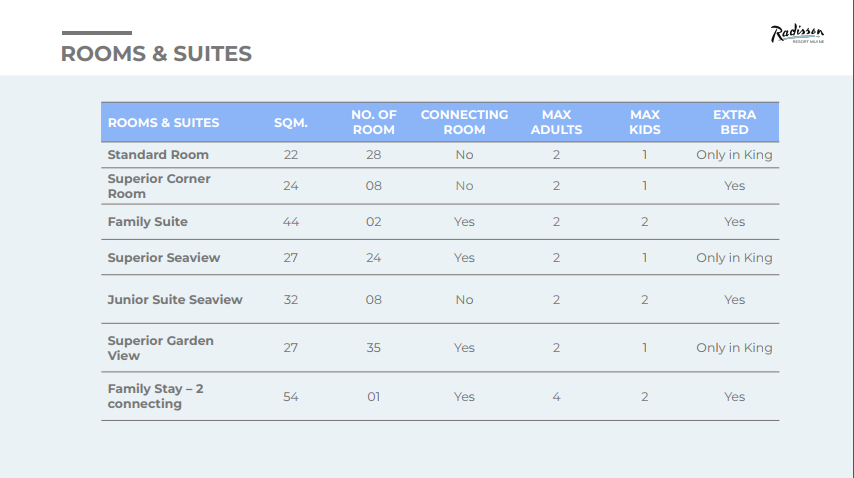Click the 54 square meter value

click(x=291, y=397)
